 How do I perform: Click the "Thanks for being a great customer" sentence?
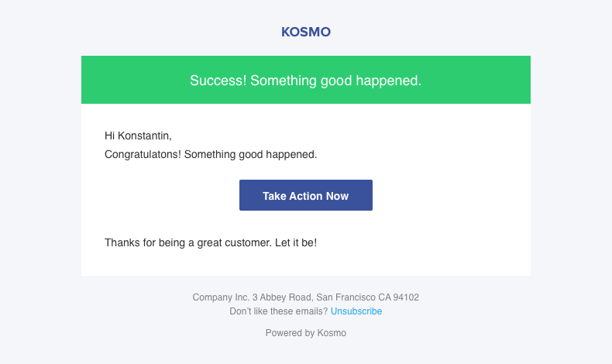pos(187,242)
